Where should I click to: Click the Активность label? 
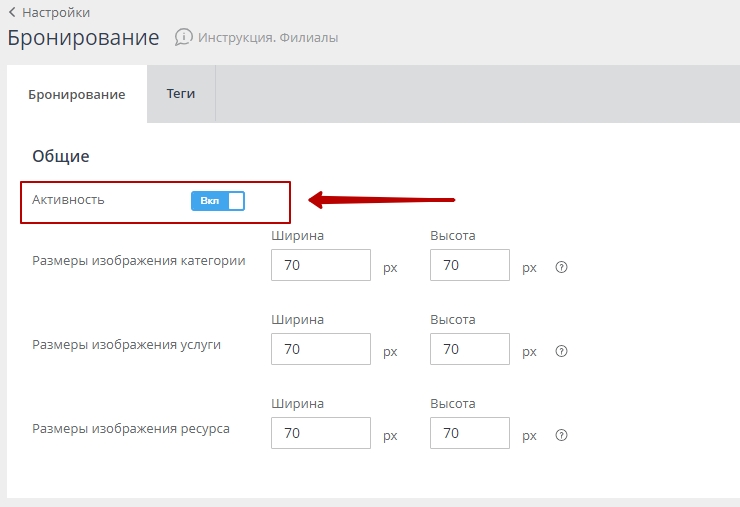click(x=68, y=200)
